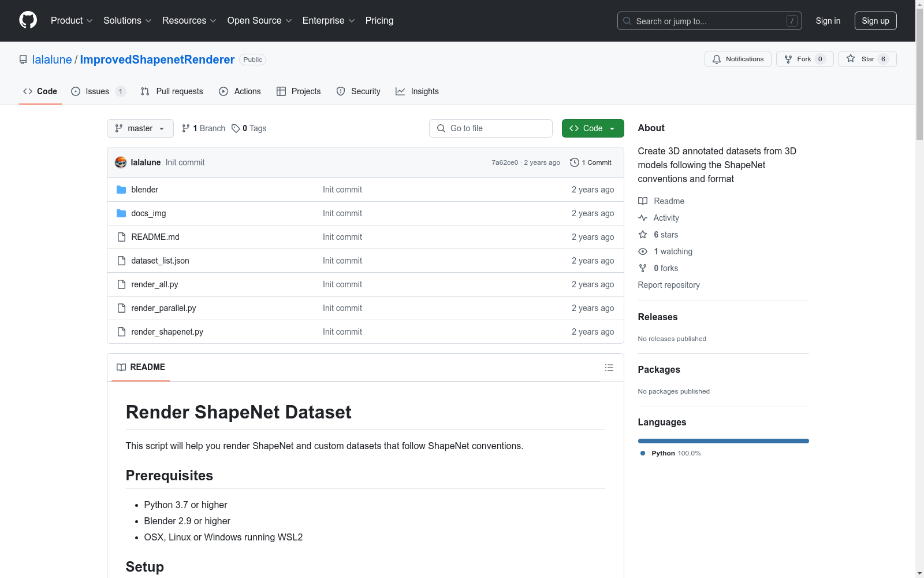924x578 pixels.
Task: Click the Sign up button
Action: click(x=875, y=21)
